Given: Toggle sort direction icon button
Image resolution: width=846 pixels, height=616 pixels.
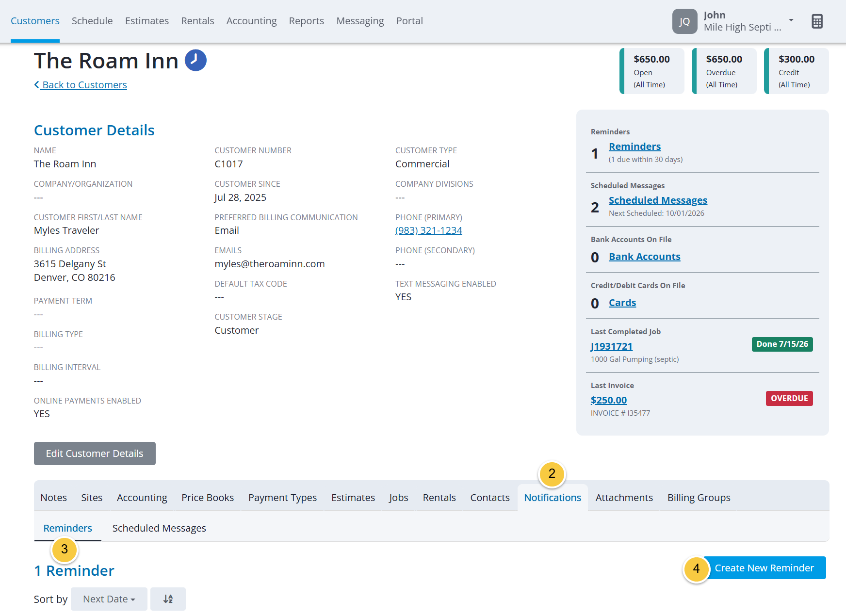Looking at the screenshot, I should click(x=168, y=599).
